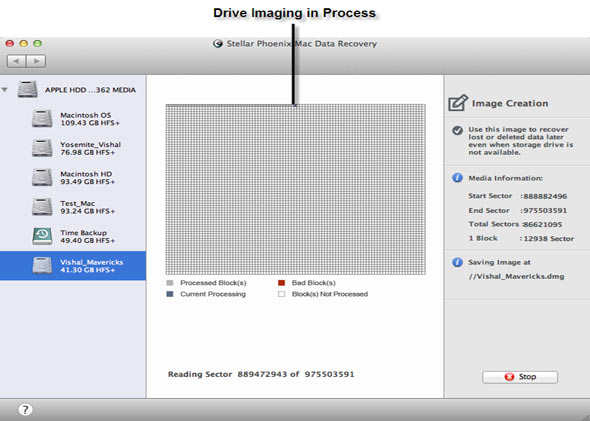
Task: Click the Block(s) Not Processed legend label
Action: point(330,294)
